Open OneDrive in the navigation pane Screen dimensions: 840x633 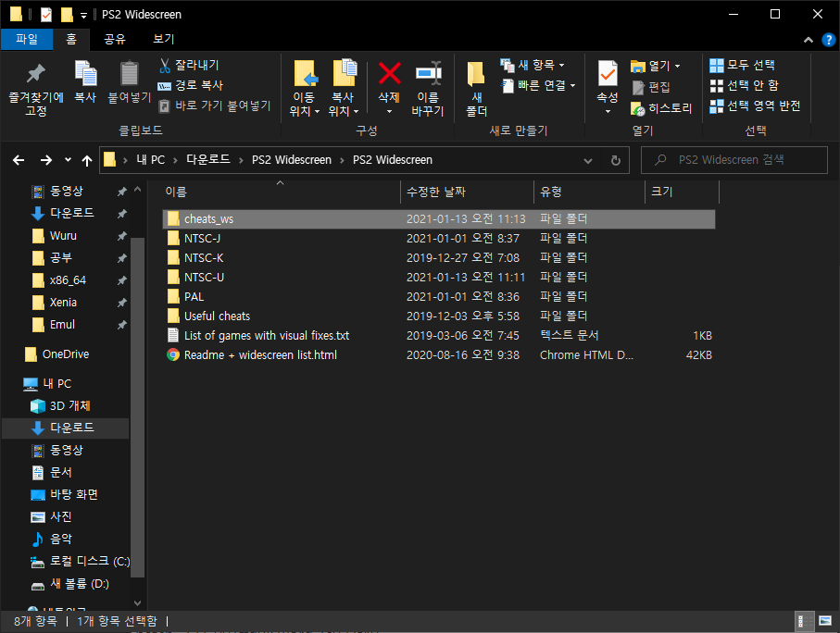coord(66,354)
